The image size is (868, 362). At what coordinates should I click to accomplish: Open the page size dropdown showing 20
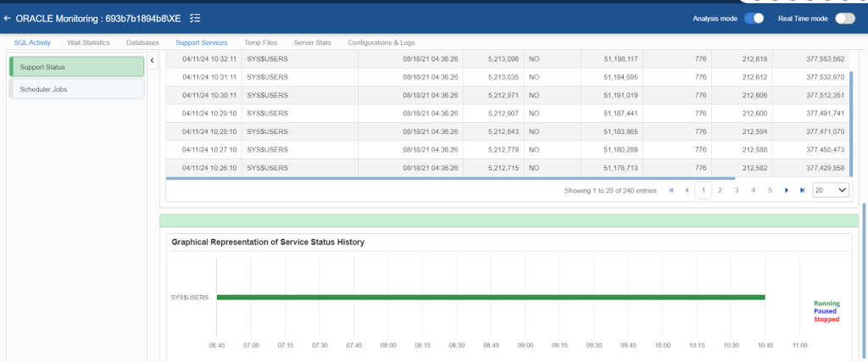[x=831, y=191]
